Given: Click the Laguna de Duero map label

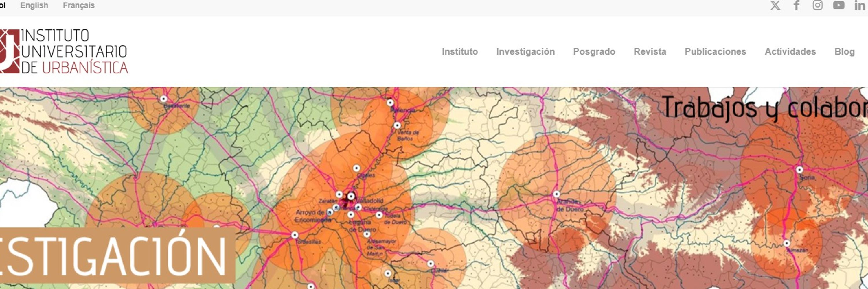Looking at the screenshot, I should pyautogui.click(x=362, y=226).
